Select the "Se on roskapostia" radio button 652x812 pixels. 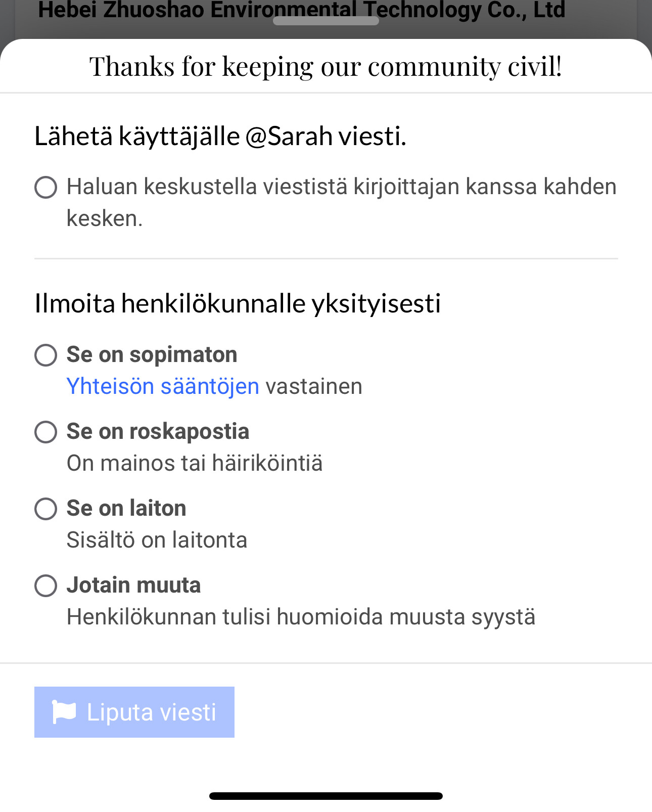tap(45, 432)
